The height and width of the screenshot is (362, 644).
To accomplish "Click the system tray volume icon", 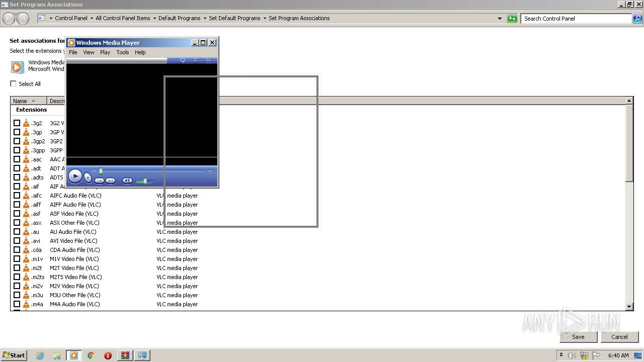I will click(572, 355).
